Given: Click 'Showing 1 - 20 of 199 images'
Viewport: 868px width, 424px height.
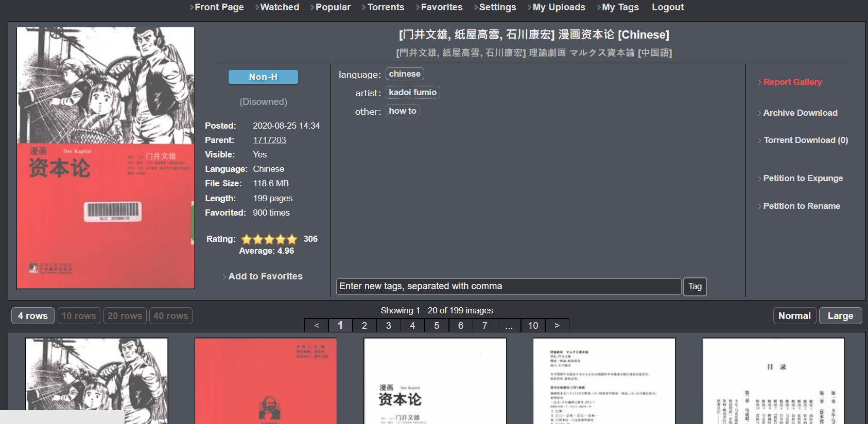Looking at the screenshot, I should 437,310.
